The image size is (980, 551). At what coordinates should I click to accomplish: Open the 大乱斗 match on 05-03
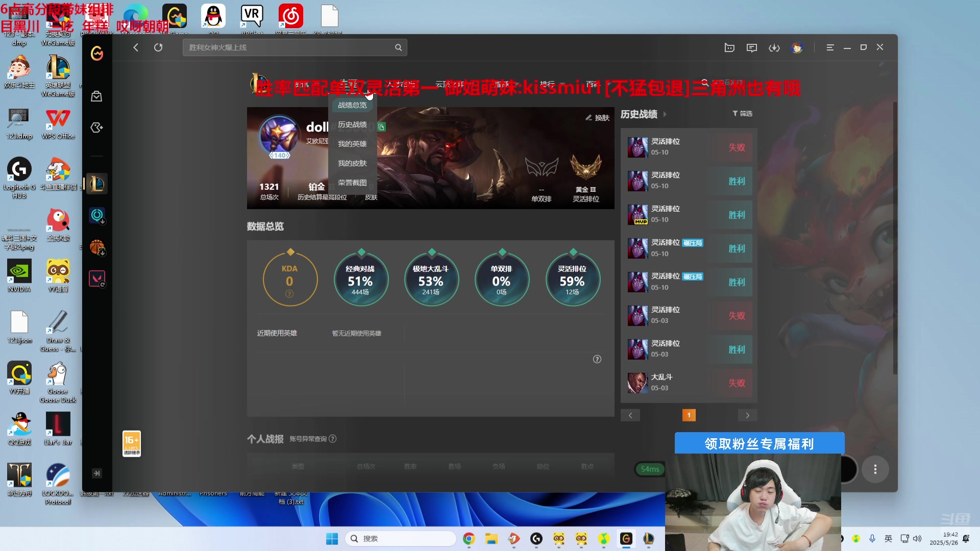click(x=689, y=383)
